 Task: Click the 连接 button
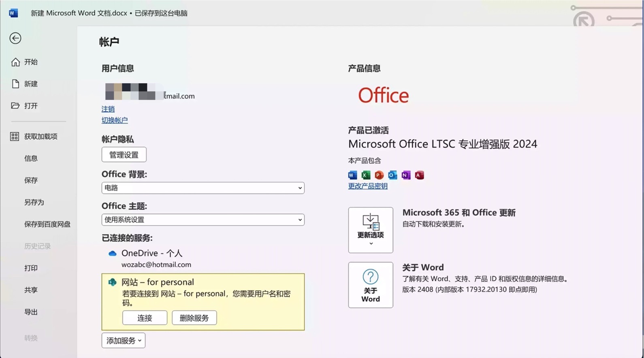[x=145, y=318]
